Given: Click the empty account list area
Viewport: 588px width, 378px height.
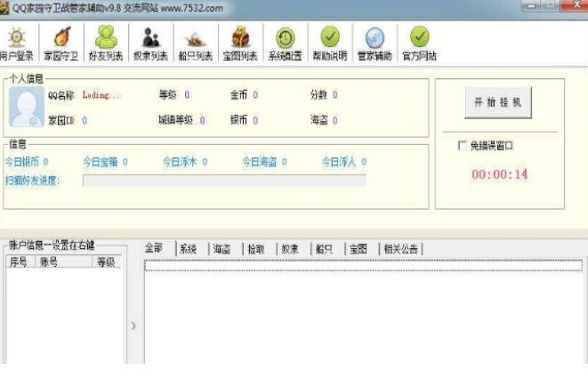Looking at the screenshot, I should [x=64, y=315].
